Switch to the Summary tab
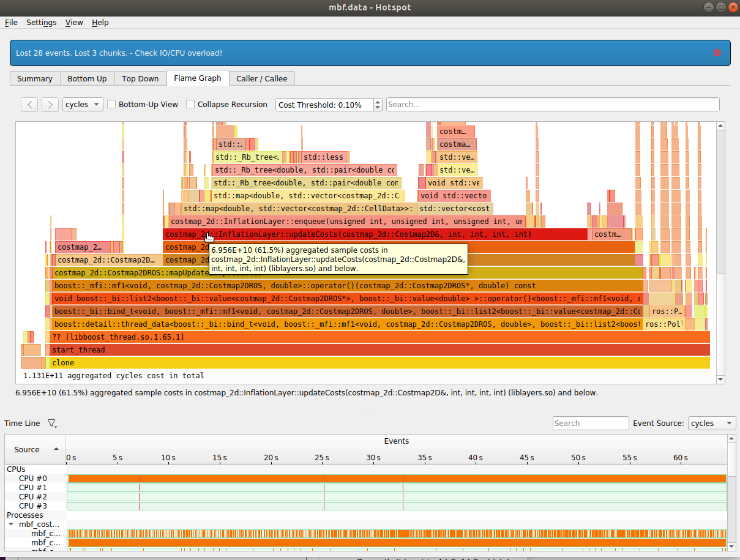 click(35, 78)
